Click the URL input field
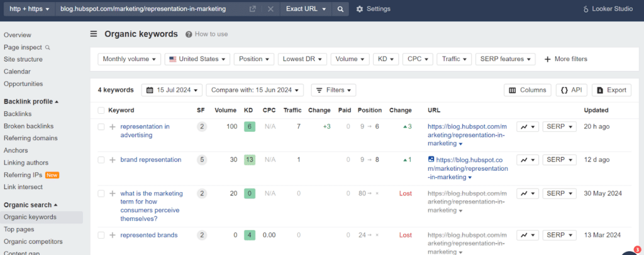Image resolution: width=644 pixels, height=255 pixels. (x=152, y=9)
